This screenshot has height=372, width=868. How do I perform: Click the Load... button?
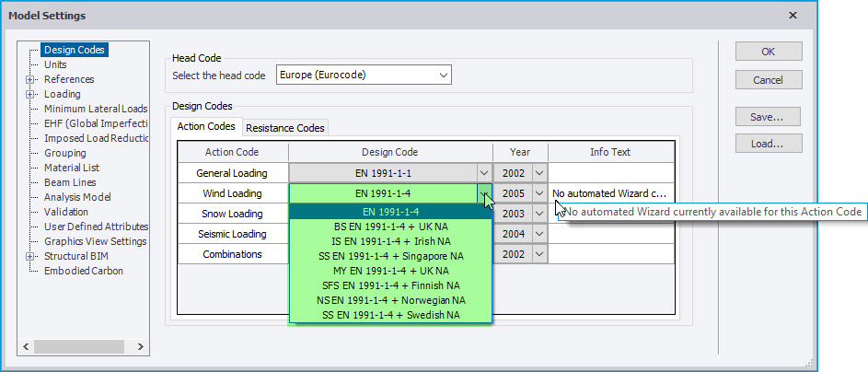pyautogui.click(x=768, y=144)
